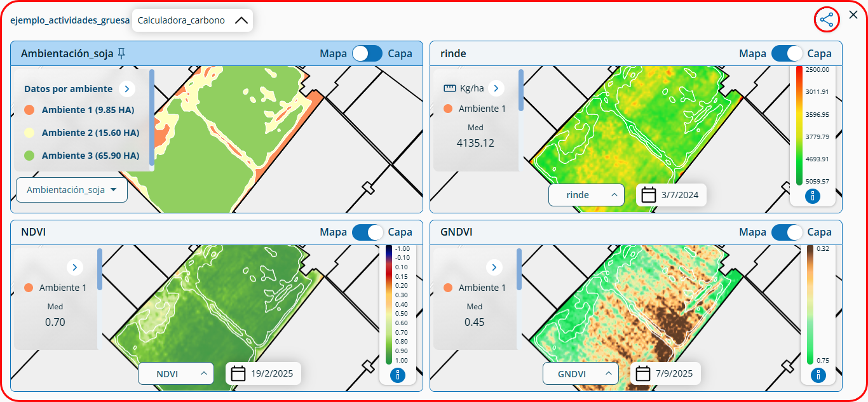
Task: Toggle Mapa/Capa switch in NDVI panel
Action: pos(367,232)
